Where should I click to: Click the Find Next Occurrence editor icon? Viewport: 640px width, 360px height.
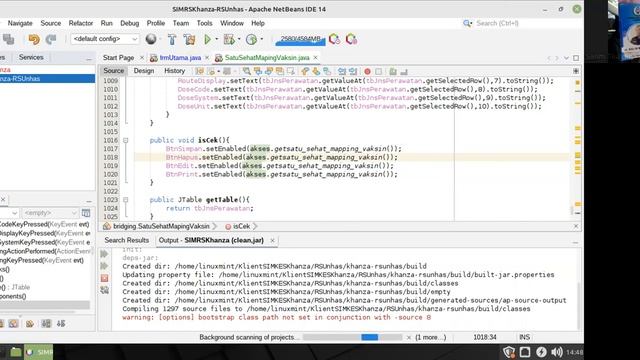[x=269, y=71]
